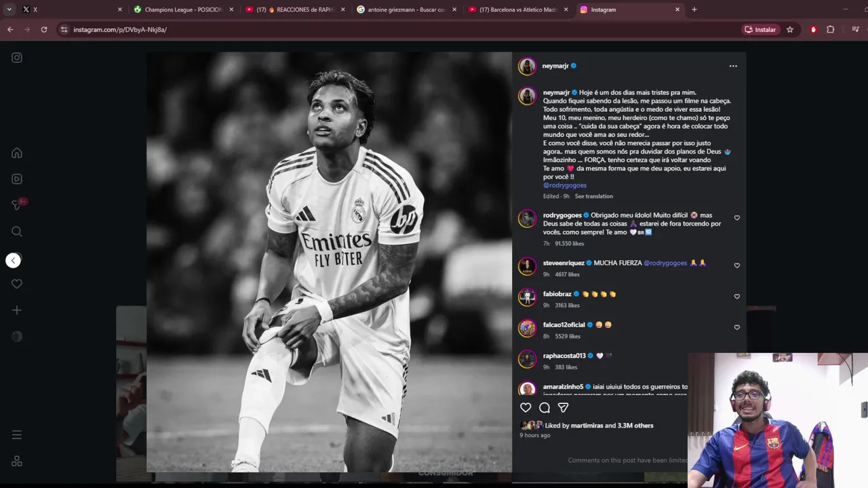
Task: Click the comment bubble icon under the post
Action: [545, 407]
